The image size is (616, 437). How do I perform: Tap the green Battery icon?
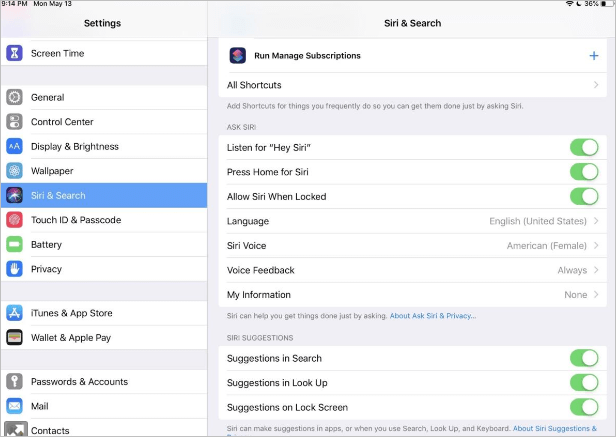point(14,244)
